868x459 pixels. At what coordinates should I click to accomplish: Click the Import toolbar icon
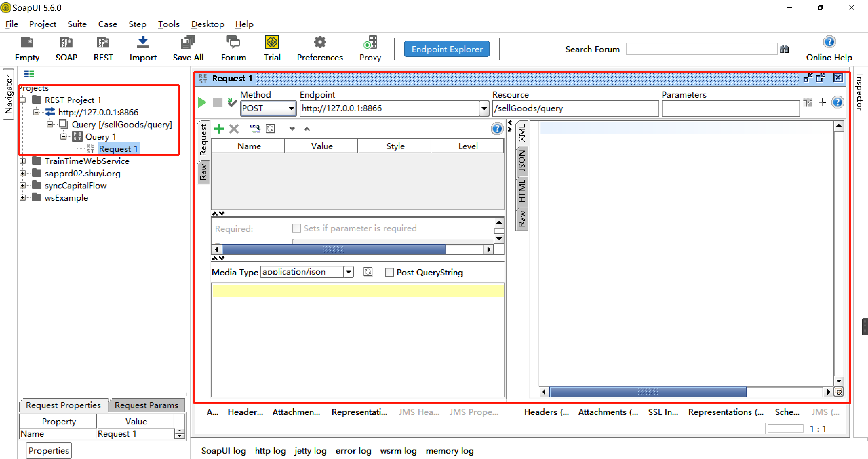pyautogui.click(x=143, y=49)
